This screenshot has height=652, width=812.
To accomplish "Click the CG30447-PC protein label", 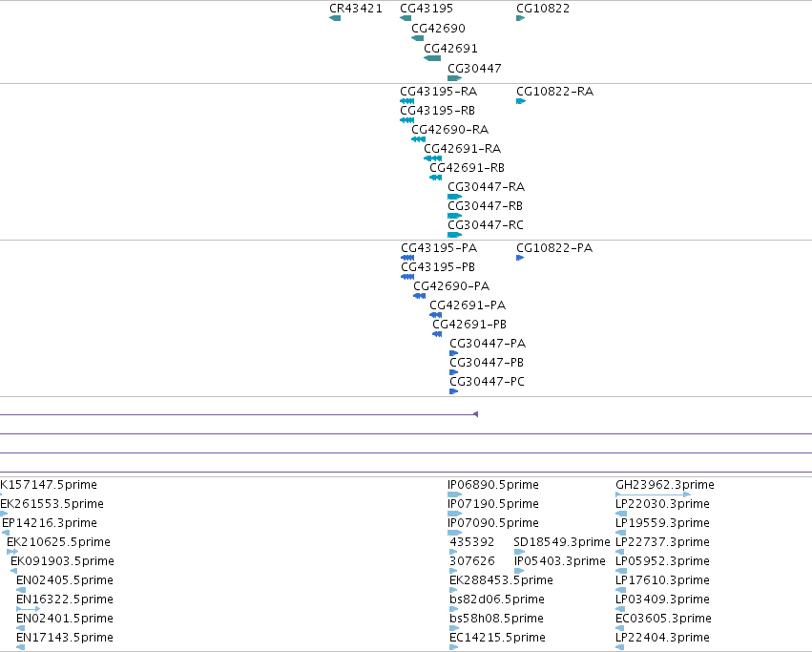I will pyautogui.click(x=488, y=382).
